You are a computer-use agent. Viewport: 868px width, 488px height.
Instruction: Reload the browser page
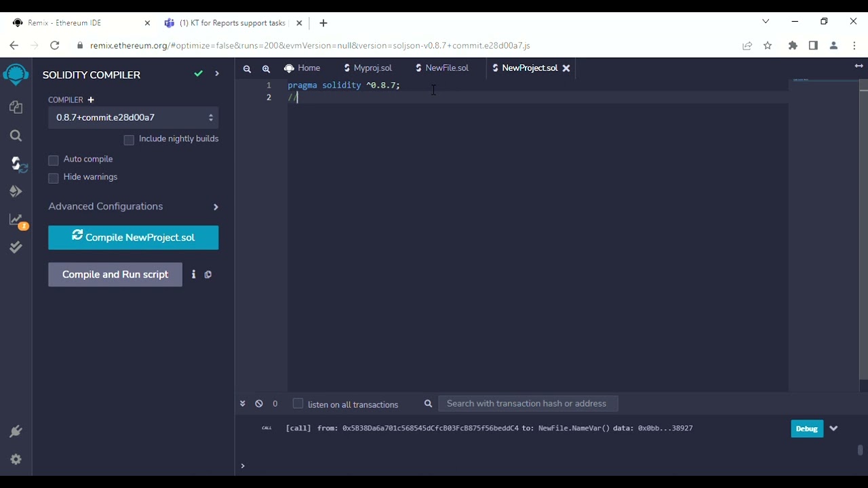point(55,45)
